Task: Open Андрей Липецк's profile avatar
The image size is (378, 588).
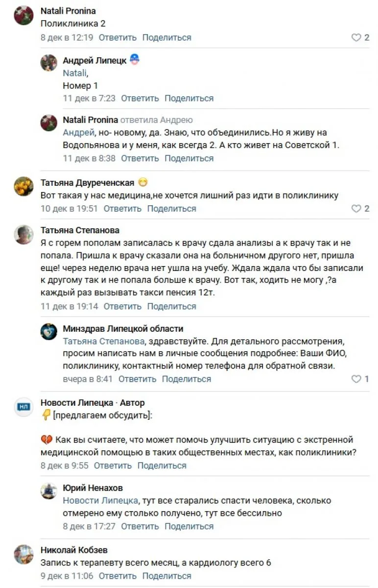Action: (x=48, y=63)
